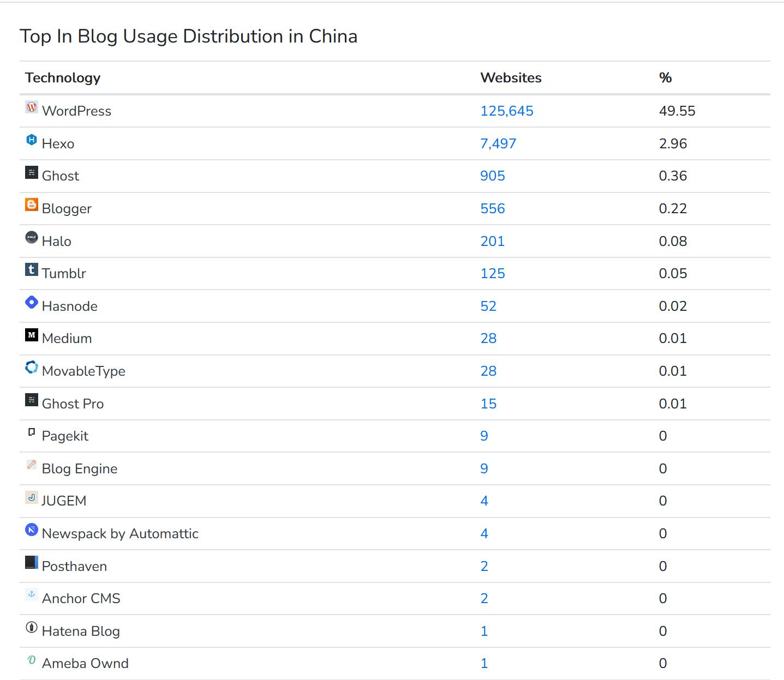Open Newspack by Automattic 4 websites link
784x680 pixels.
(x=484, y=534)
